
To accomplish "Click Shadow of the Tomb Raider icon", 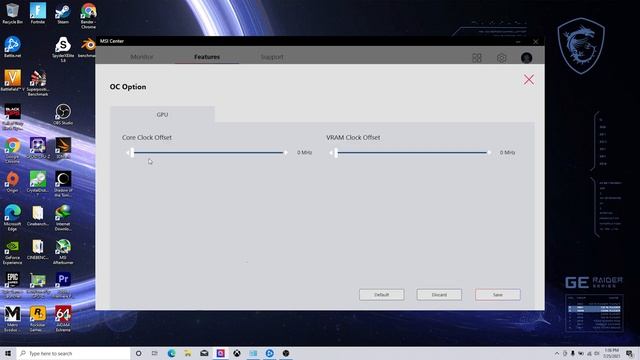I will 63,184.
